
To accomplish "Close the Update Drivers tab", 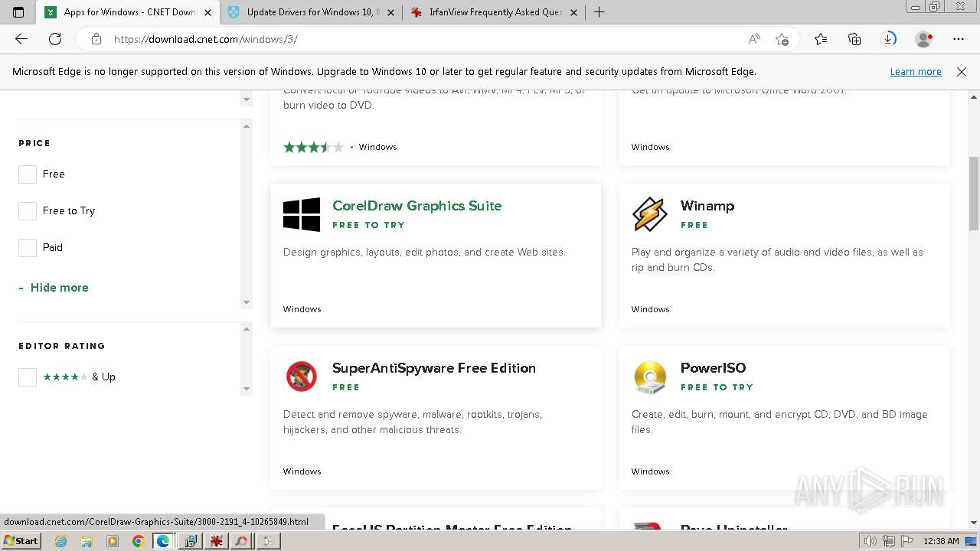I will pos(390,12).
